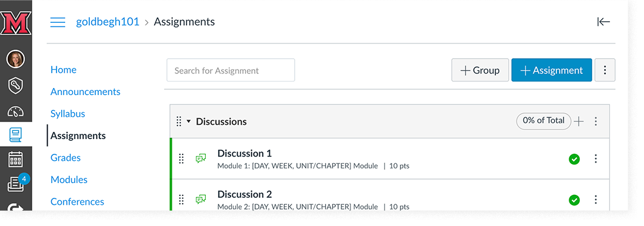The width and height of the screenshot is (644, 226).
Task: Open the assignments settings three-dot menu
Action: coord(605,70)
